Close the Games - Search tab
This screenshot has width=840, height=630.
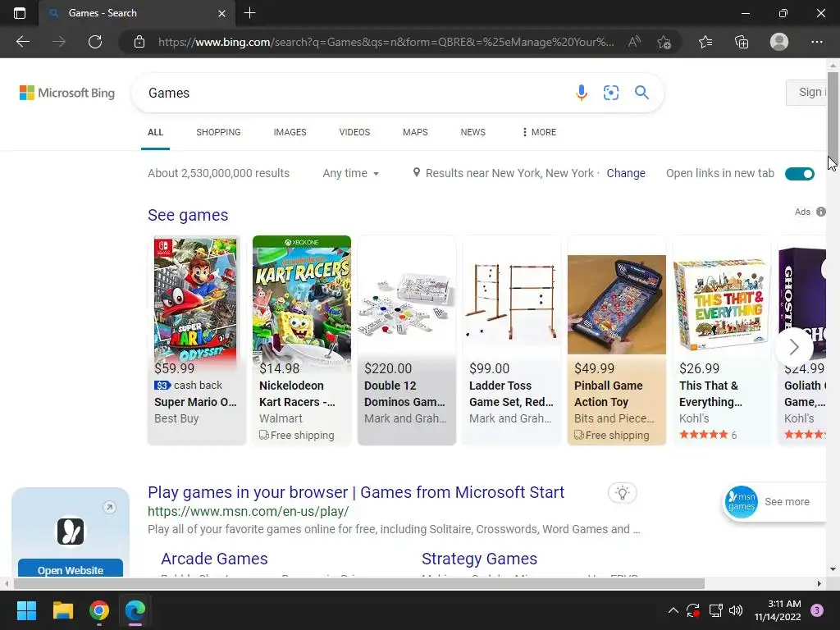(221, 13)
